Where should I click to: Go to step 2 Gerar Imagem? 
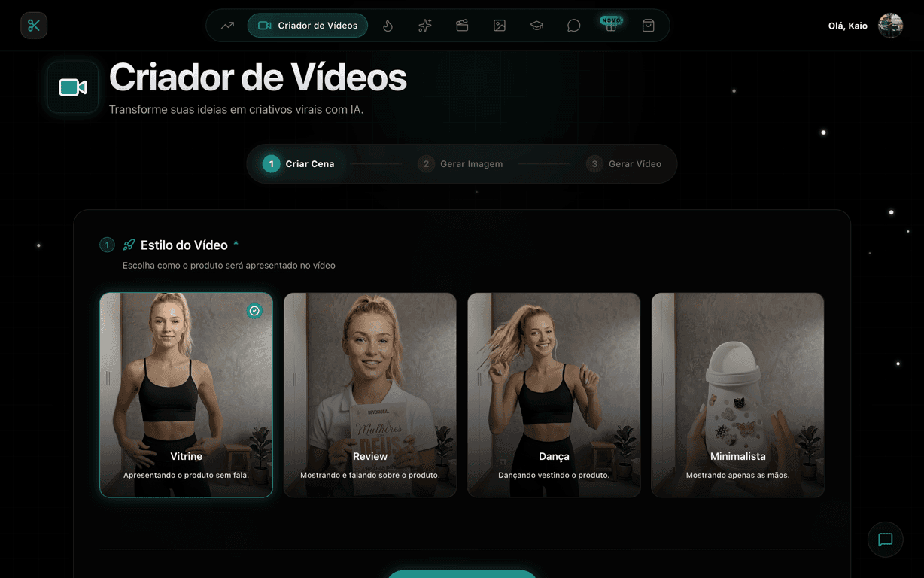460,163
